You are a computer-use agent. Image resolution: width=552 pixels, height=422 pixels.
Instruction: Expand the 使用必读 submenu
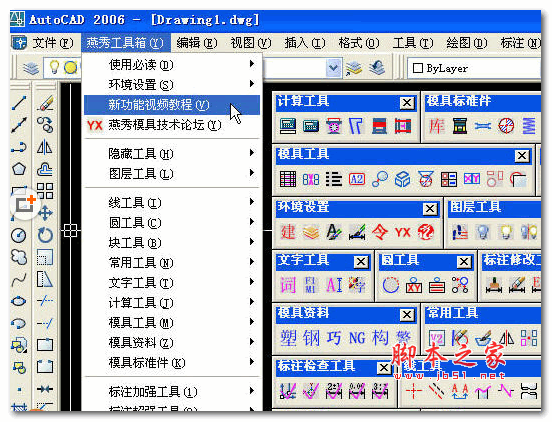click(x=172, y=64)
